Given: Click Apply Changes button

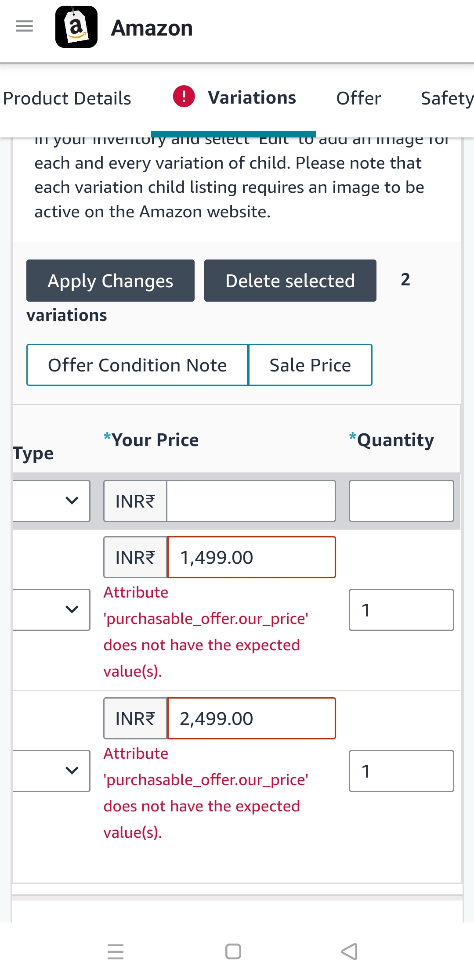Looking at the screenshot, I should pos(110,281).
